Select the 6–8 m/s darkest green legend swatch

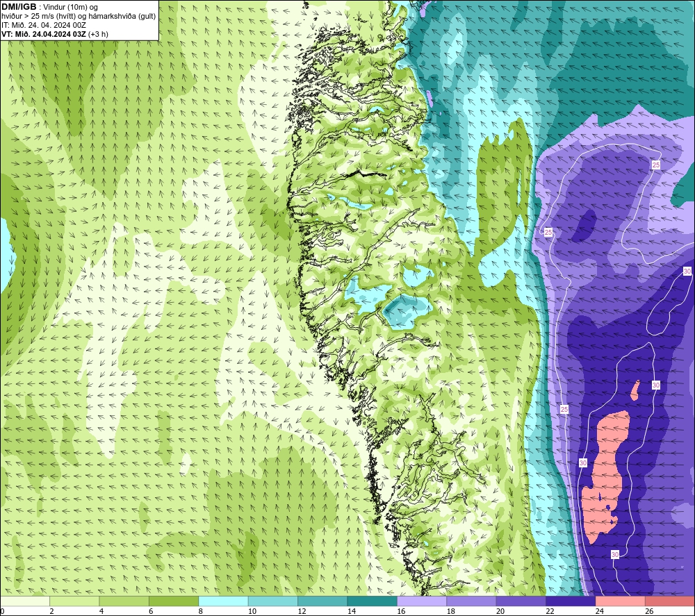[x=174, y=601]
